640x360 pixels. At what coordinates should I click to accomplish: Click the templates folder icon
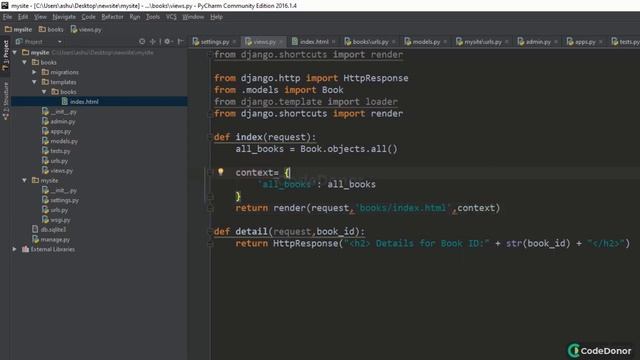tap(45, 82)
